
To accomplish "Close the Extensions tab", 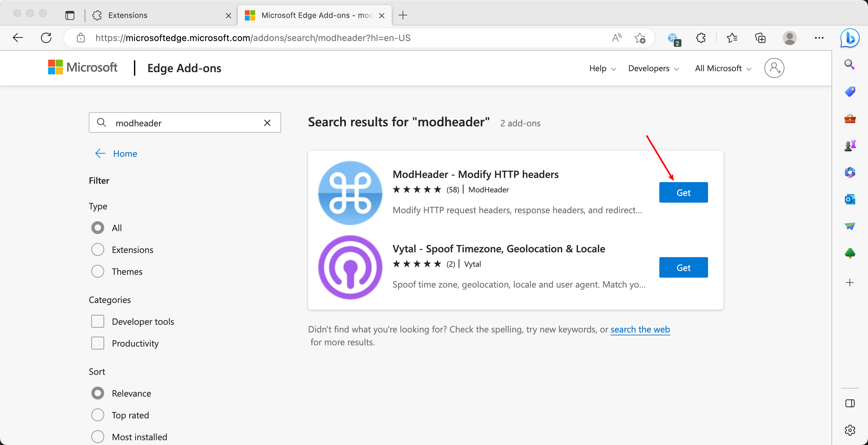I will [x=228, y=15].
